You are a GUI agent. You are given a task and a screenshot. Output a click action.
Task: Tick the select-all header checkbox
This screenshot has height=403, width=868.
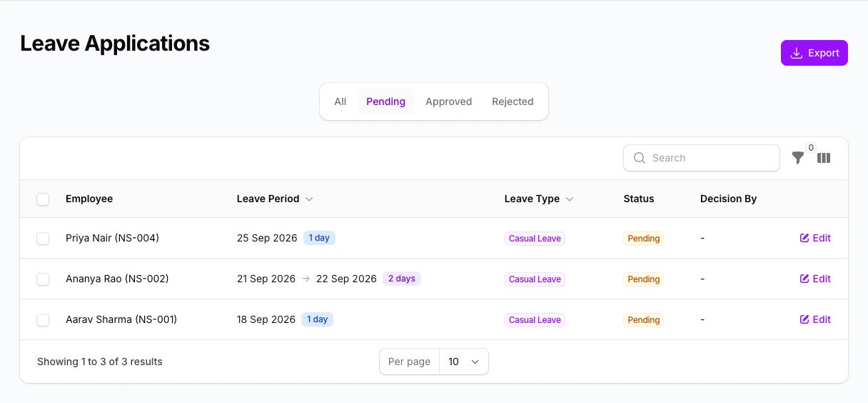click(x=43, y=199)
